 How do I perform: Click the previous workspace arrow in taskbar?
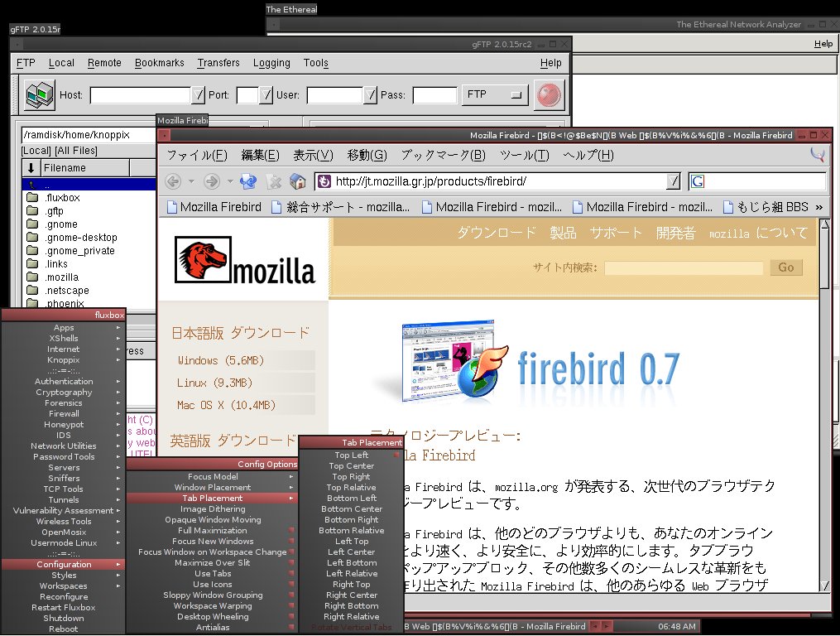595,626
